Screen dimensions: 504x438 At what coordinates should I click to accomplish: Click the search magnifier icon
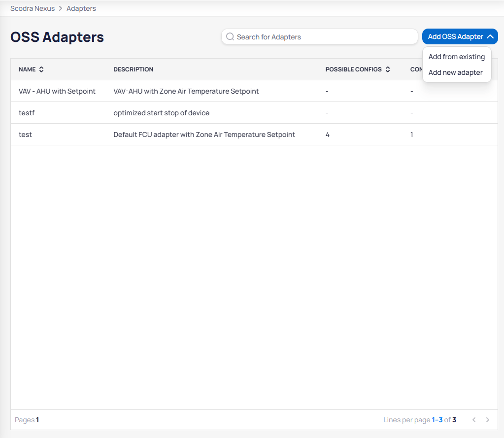click(x=230, y=36)
